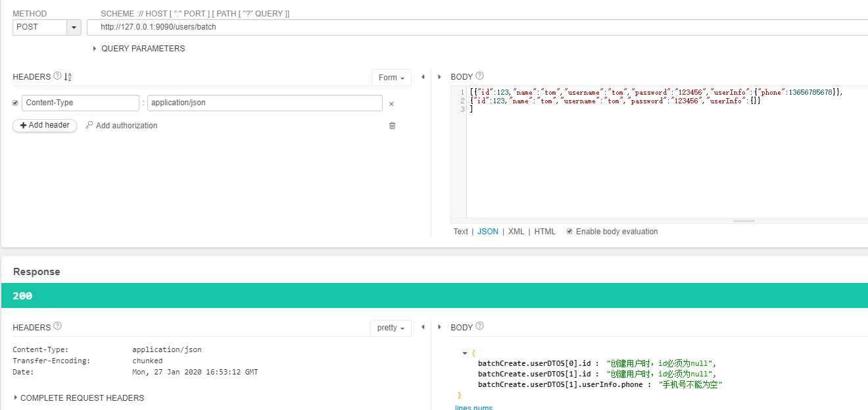Edit the Content-Type header name field
This screenshot has width=868, height=410.
[x=80, y=103]
